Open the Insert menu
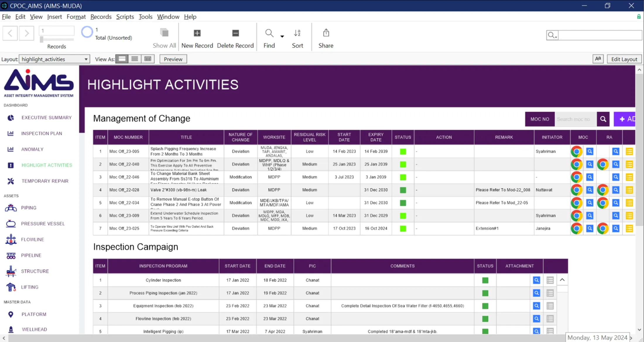 [x=54, y=17]
